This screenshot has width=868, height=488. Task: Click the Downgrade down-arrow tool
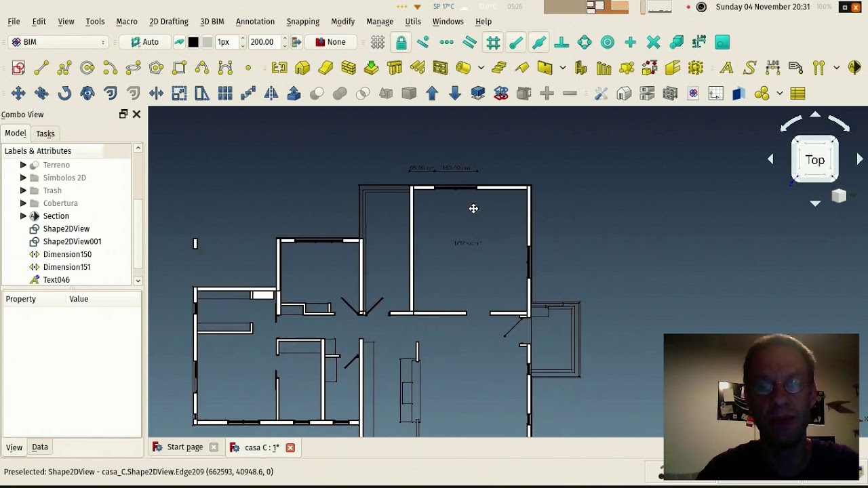point(455,94)
